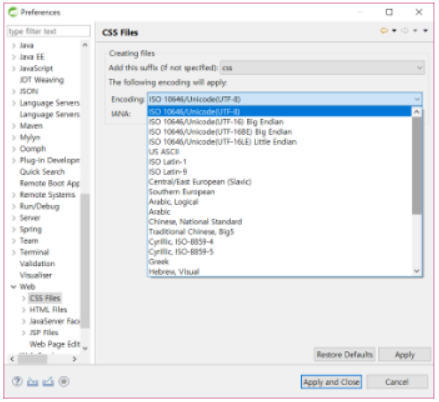The height and width of the screenshot is (402, 439).
Task: Click the Oomph preference recorder icon
Action: 64,381
